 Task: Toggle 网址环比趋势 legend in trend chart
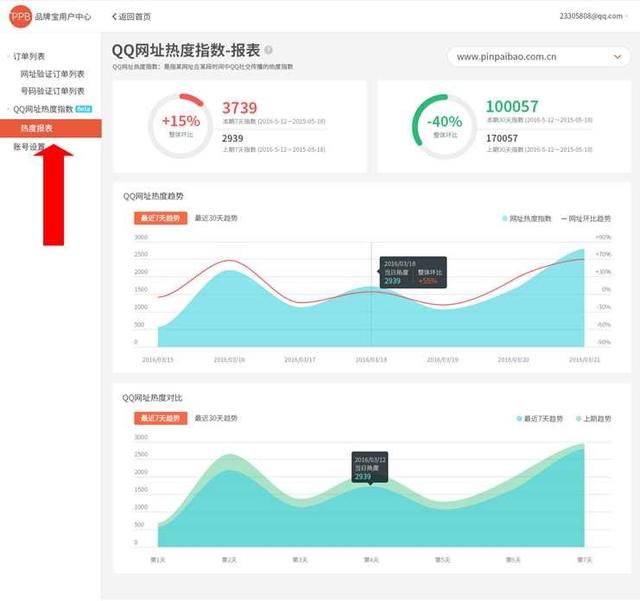click(x=586, y=219)
